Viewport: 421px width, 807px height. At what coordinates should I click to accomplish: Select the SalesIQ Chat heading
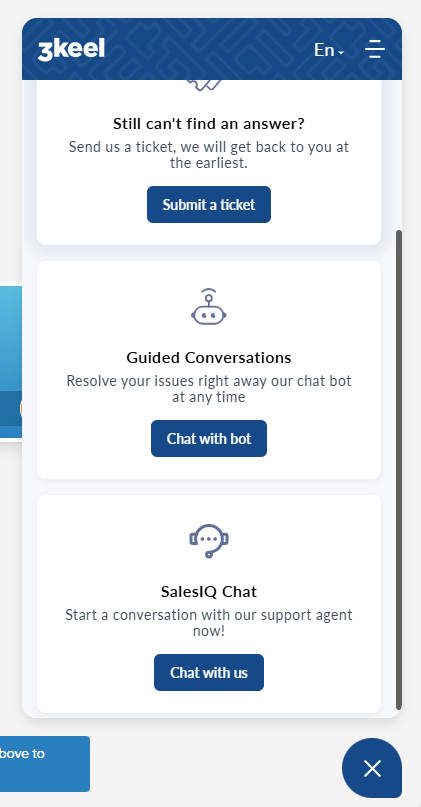click(209, 591)
